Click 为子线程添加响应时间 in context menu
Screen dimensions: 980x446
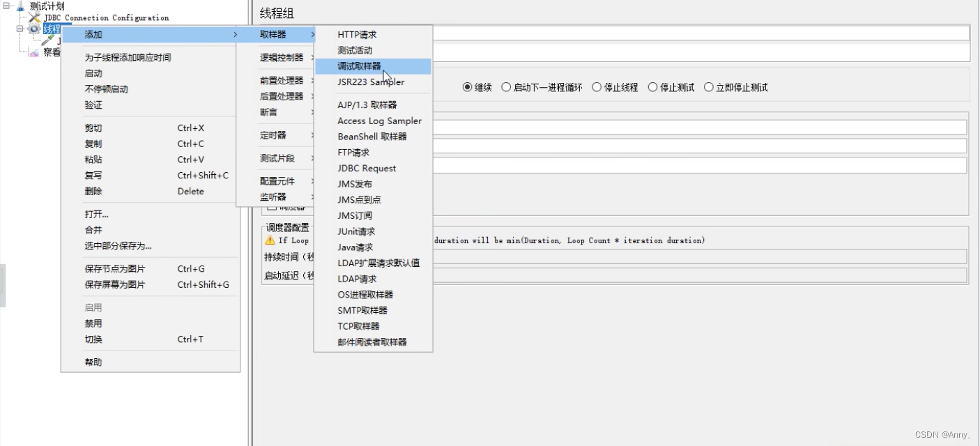(x=151, y=57)
